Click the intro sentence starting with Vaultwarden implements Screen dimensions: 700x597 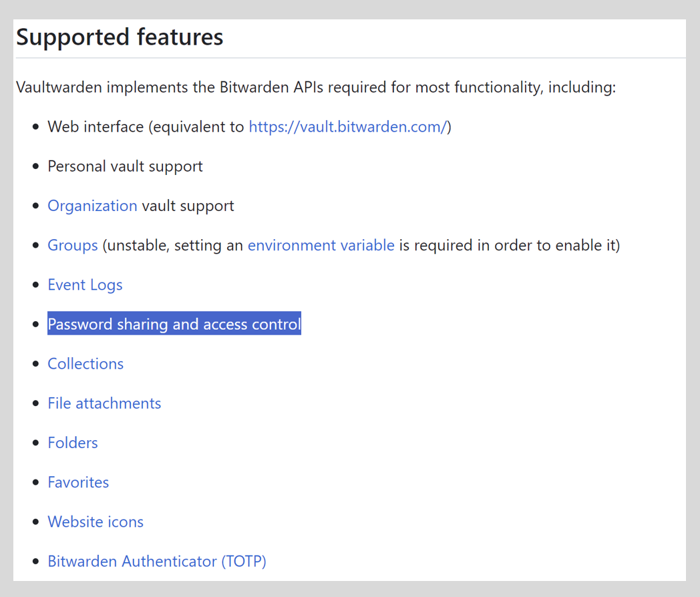coord(316,87)
